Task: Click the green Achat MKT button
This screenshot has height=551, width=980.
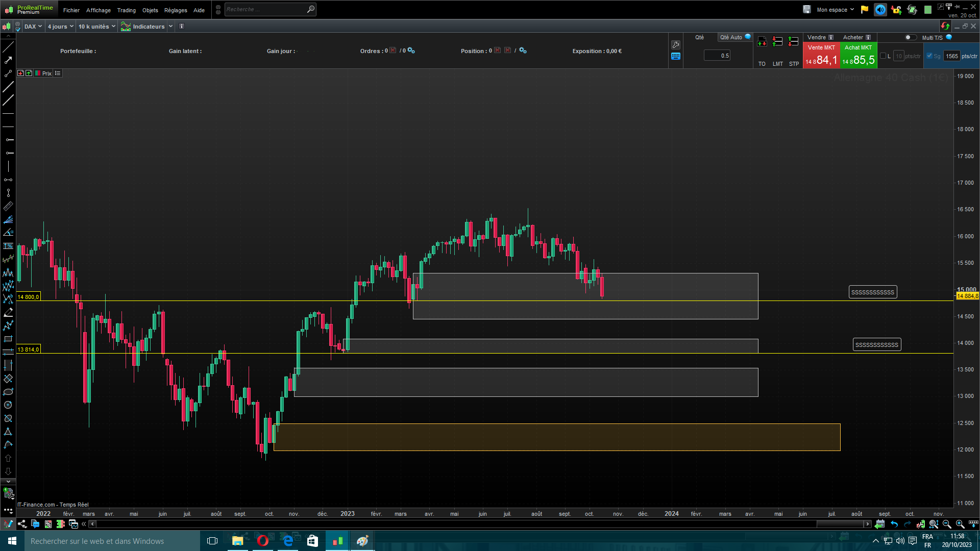Action: tap(858, 55)
